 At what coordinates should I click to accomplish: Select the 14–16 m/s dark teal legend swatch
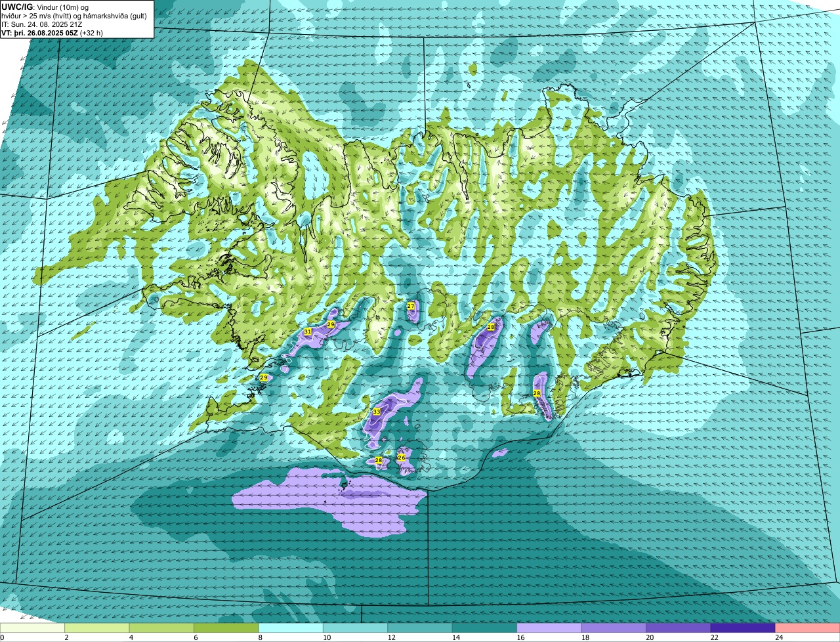coord(485,628)
